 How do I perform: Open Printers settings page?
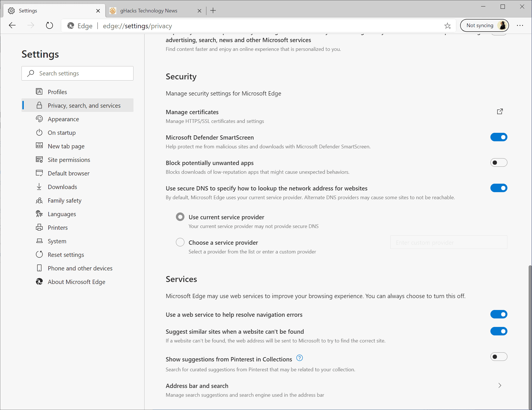pyautogui.click(x=77, y=227)
